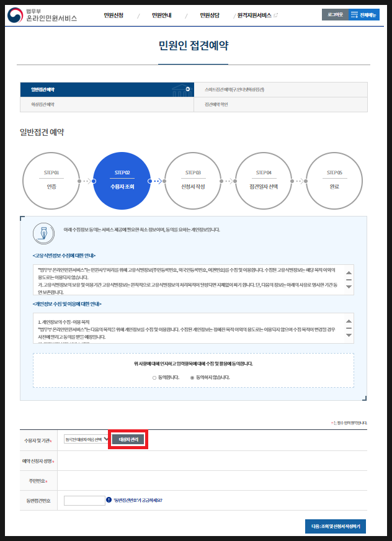Click the external link icon beside 원격지원서비스
Image resolution: width=392 pixels, height=541 pixels.
[275, 15]
